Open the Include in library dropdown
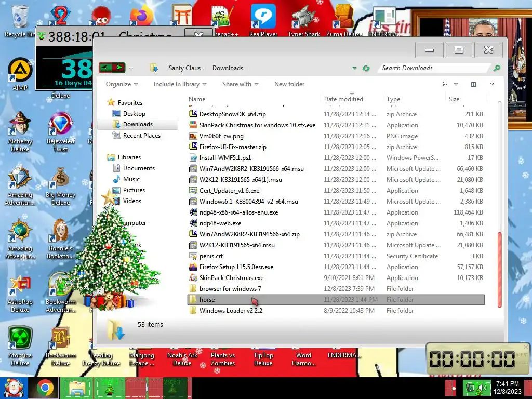The width and height of the screenshot is (532, 399). point(180,84)
